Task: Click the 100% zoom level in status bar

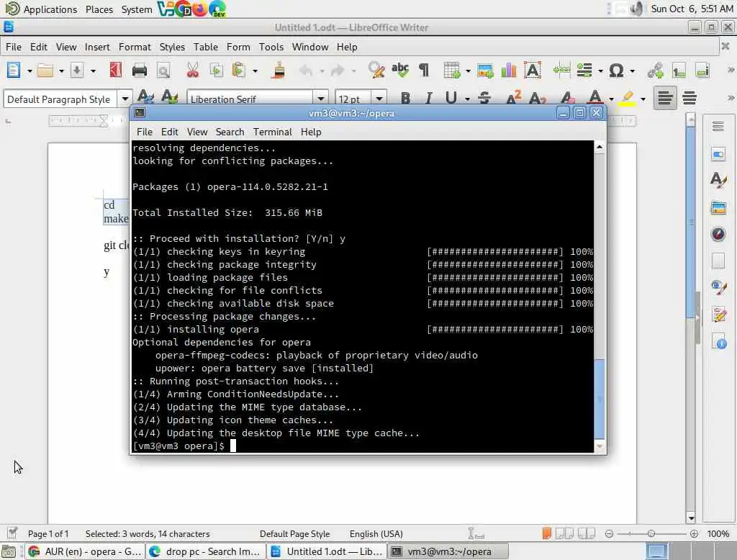Action: 718,534
